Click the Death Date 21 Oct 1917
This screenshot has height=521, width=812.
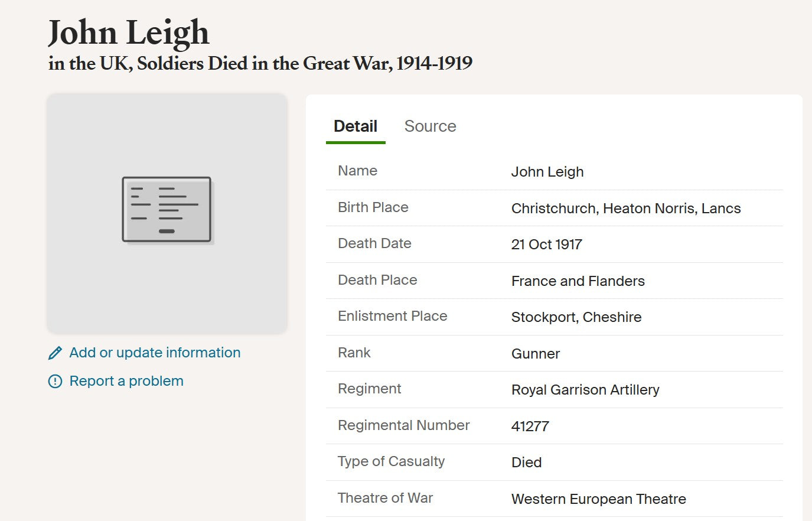(547, 245)
